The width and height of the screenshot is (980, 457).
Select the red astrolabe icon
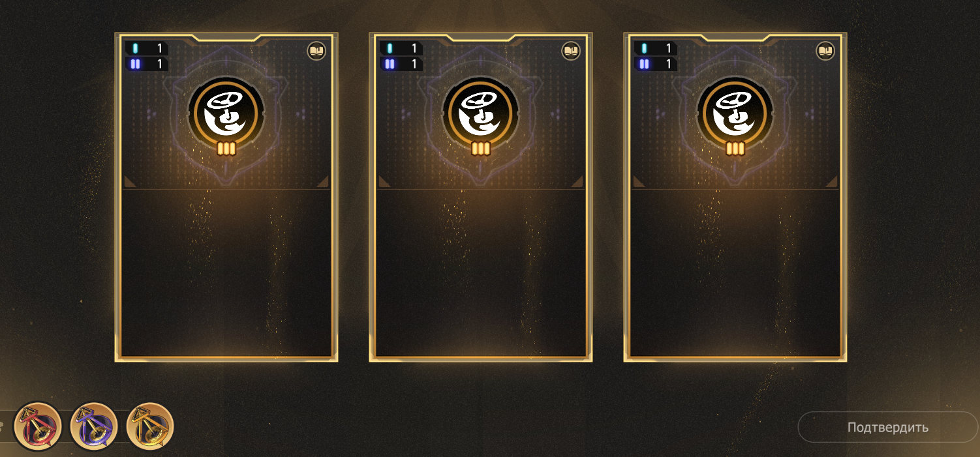(37, 427)
